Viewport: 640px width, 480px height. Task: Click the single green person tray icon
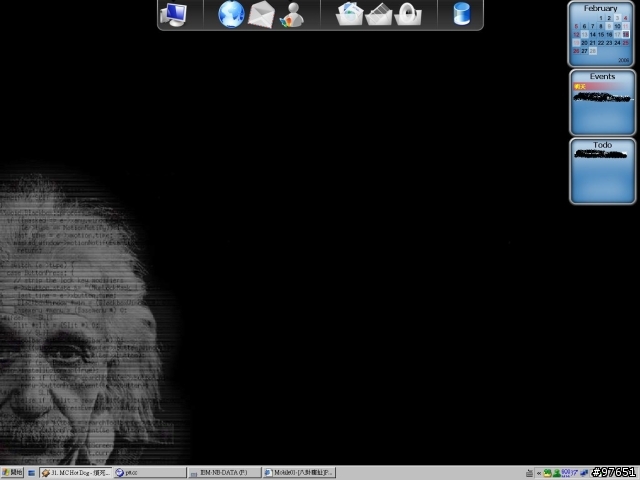[x=556, y=473]
